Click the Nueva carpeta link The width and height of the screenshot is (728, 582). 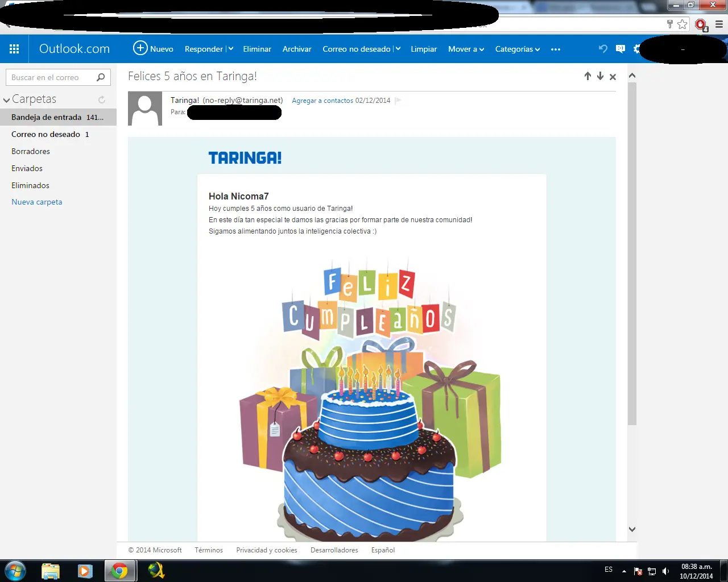(x=37, y=202)
